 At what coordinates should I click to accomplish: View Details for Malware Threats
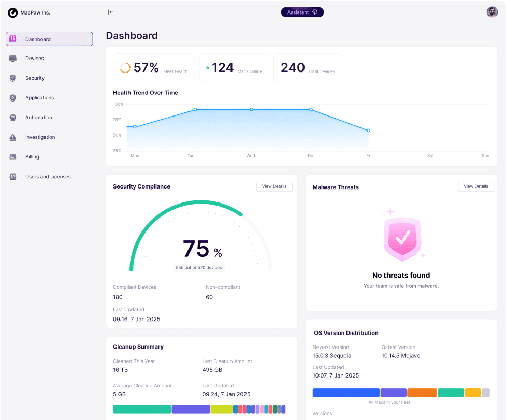pyautogui.click(x=476, y=186)
